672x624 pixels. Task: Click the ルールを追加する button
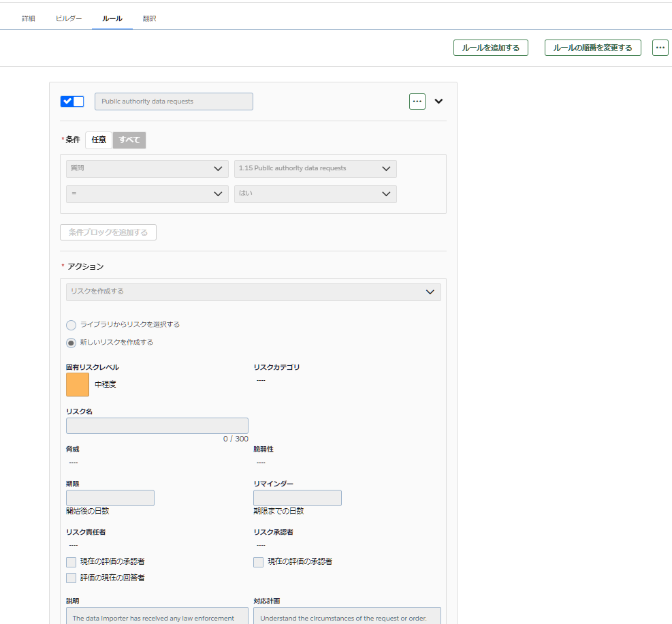pos(490,48)
